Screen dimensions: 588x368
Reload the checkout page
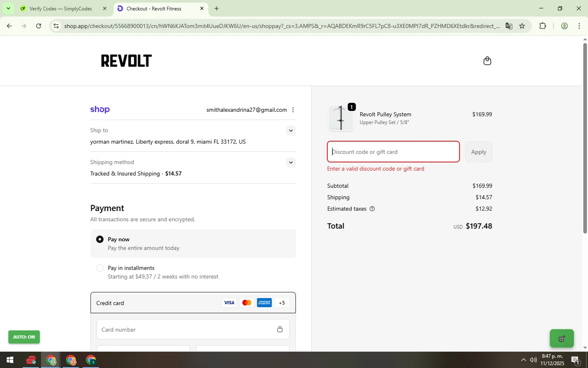click(38, 26)
